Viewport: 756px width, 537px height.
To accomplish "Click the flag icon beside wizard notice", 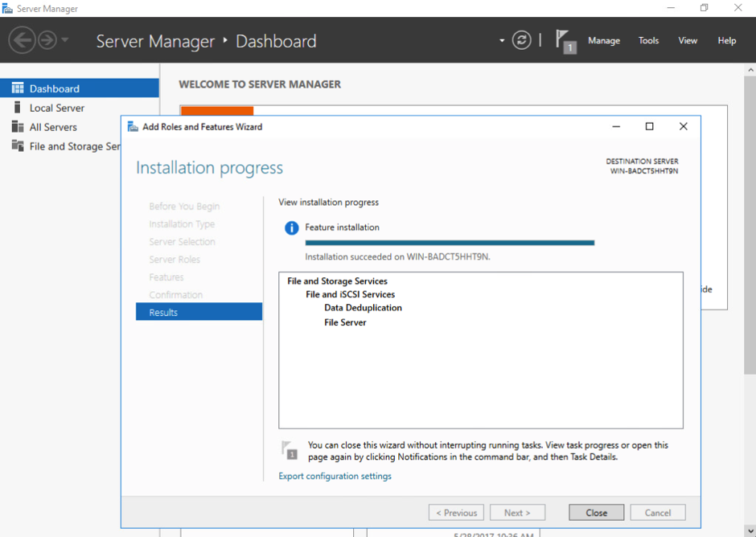I will pyautogui.click(x=290, y=449).
